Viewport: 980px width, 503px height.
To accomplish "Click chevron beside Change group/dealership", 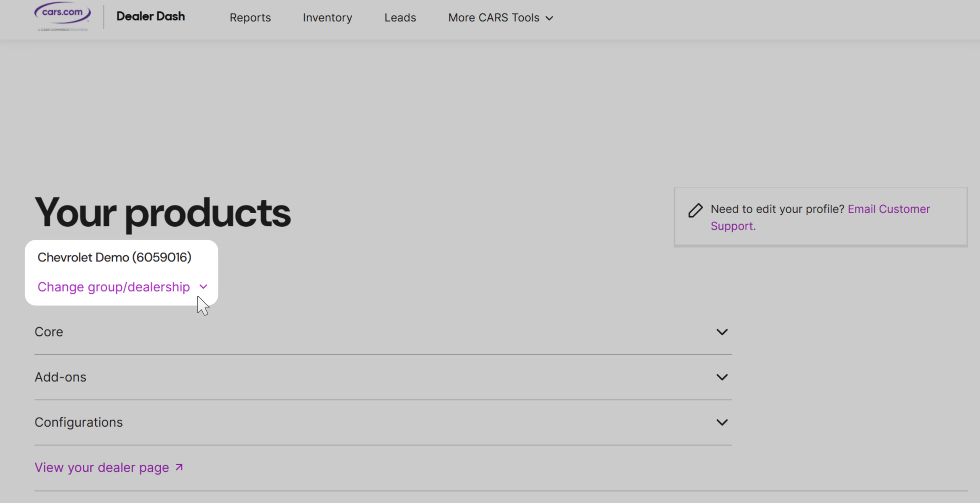I will click(203, 287).
